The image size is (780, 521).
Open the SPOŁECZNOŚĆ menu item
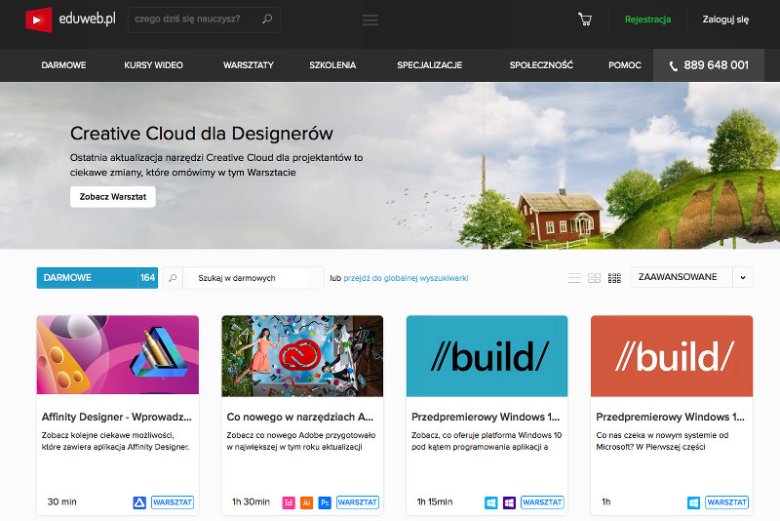(541, 65)
